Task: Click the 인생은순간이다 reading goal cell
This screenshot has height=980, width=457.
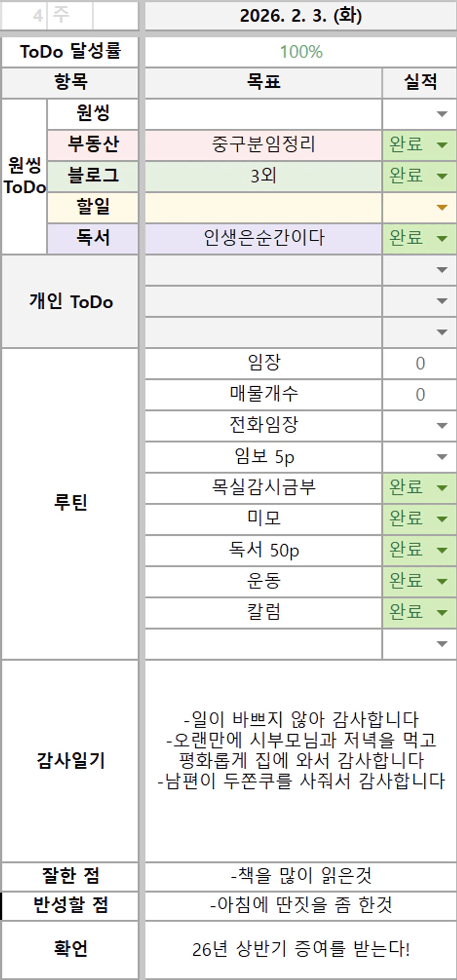Action: tap(263, 238)
